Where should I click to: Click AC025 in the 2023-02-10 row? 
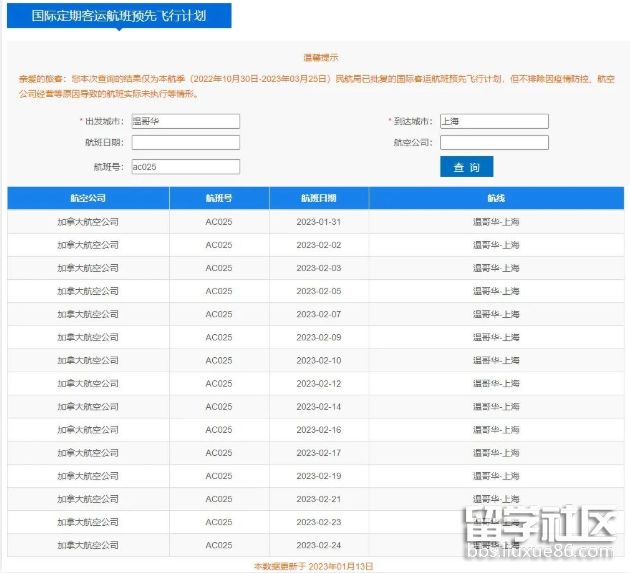(219, 360)
